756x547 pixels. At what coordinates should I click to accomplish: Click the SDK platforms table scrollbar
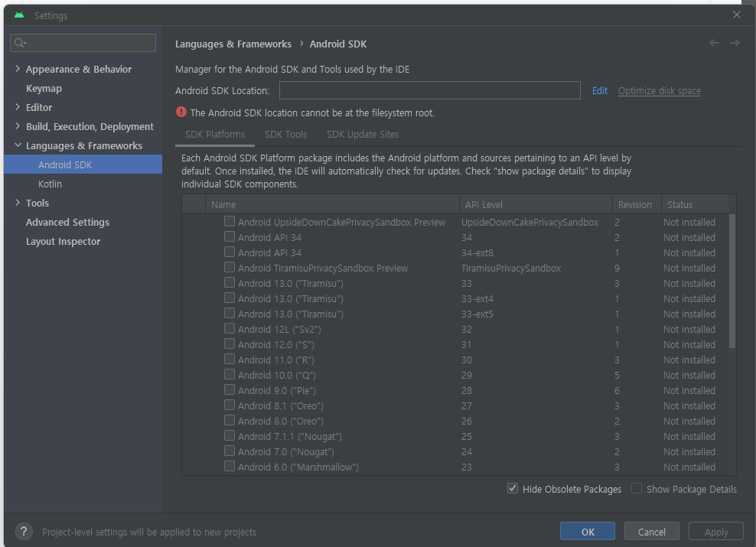tap(732, 281)
